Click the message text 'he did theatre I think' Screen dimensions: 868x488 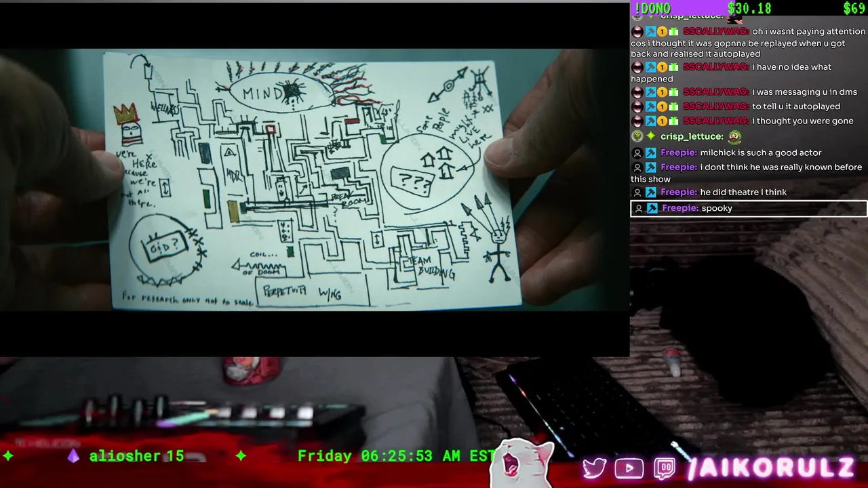743,192
